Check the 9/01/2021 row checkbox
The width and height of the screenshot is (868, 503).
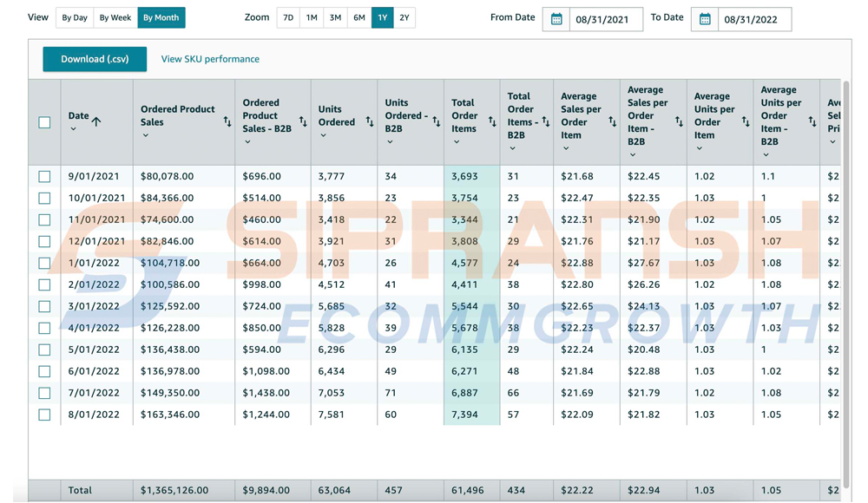point(44,176)
